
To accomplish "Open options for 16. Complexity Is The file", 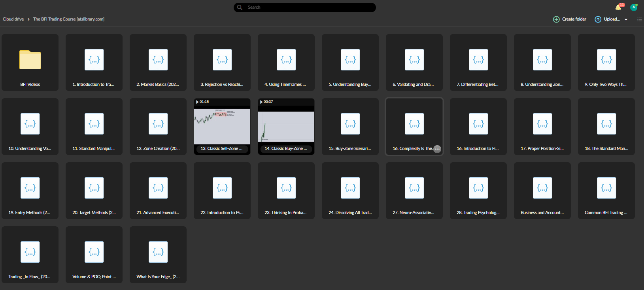I will tap(437, 149).
